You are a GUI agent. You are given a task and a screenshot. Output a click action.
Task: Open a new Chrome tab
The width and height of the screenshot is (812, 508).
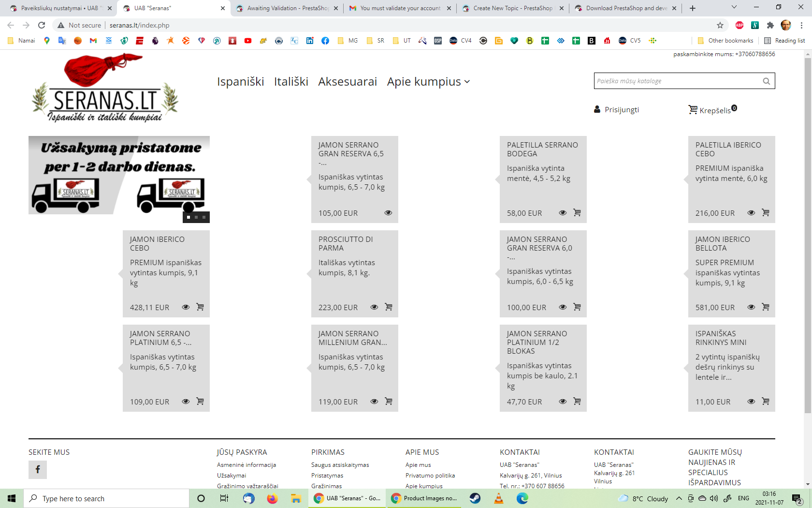coord(693,8)
